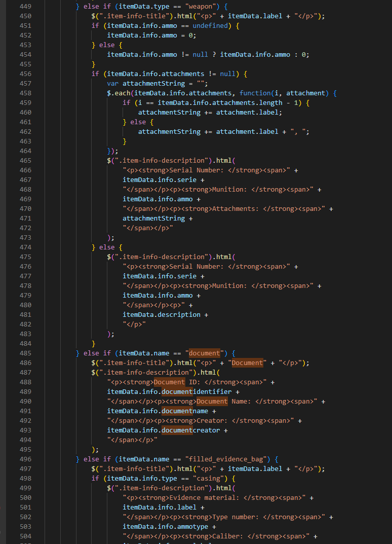This screenshot has width=392, height=544.
Task: Click line number 499 in the gutter
Action: pyautogui.click(x=25, y=488)
